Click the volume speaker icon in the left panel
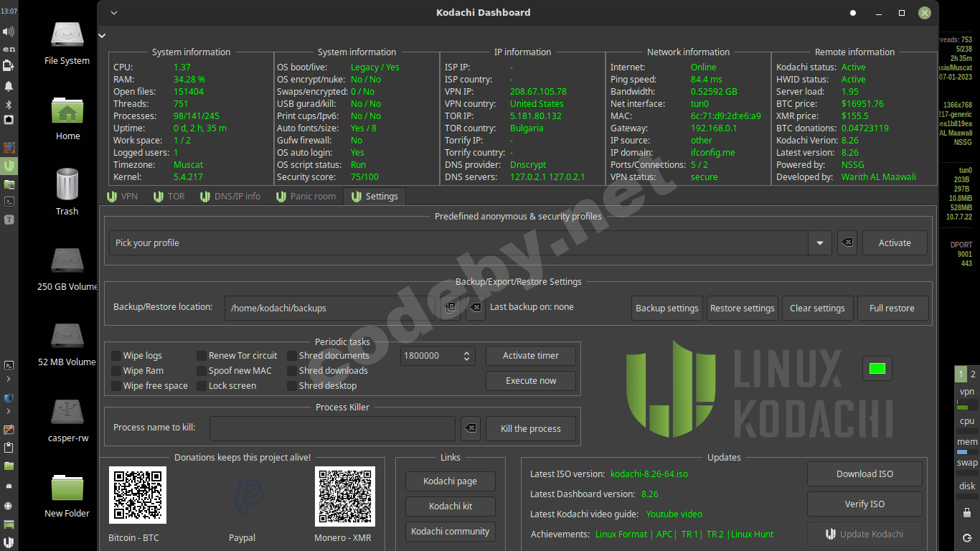The width and height of the screenshot is (980, 551). click(9, 32)
